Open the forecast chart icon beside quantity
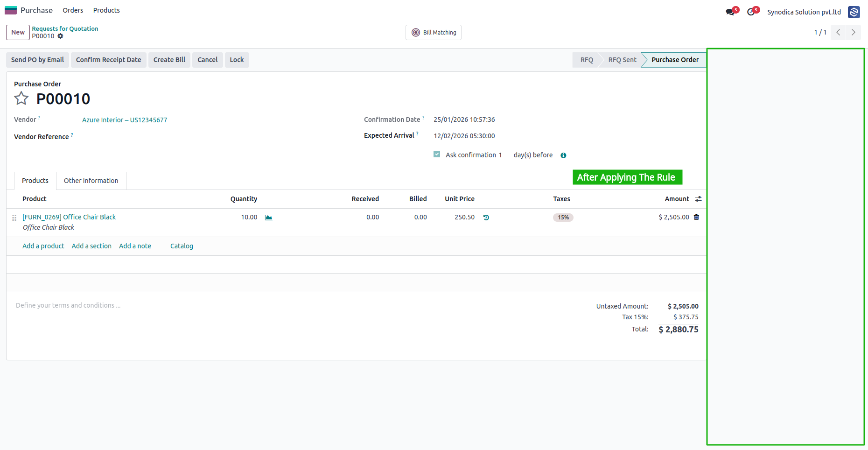This screenshot has width=868, height=450. [x=269, y=218]
